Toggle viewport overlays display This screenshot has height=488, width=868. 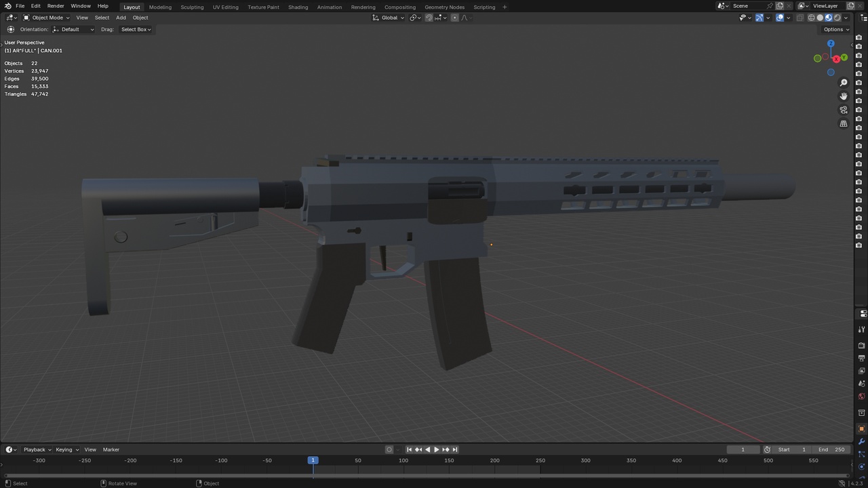point(780,18)
